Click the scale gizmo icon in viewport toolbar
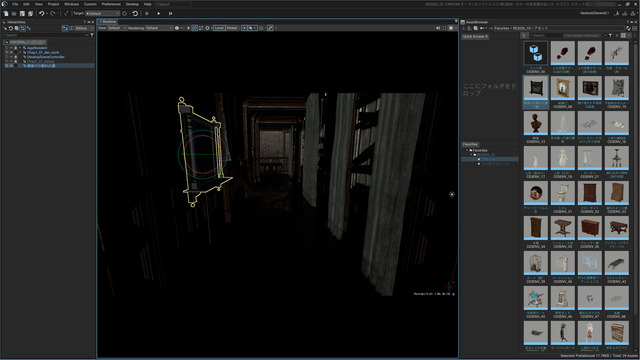 pyautogui.click(x=201, y=28)
